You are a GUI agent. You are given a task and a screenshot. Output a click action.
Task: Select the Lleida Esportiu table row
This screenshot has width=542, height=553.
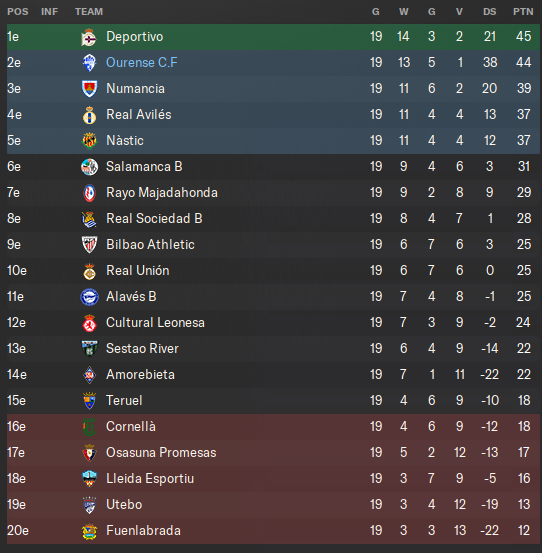[273, 479]
